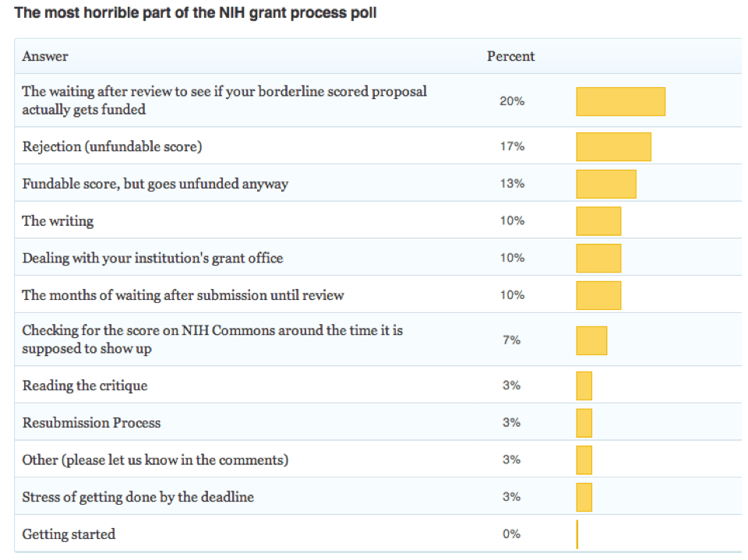
Task: Click the 0% value for 'Getting started'
Action: tap(511, 534)
